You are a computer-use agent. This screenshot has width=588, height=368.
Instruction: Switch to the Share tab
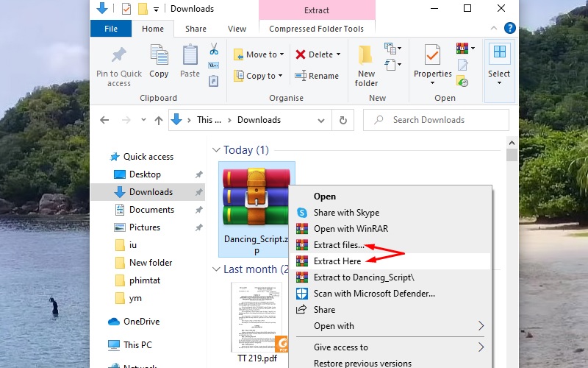click(x=196, y=29)
